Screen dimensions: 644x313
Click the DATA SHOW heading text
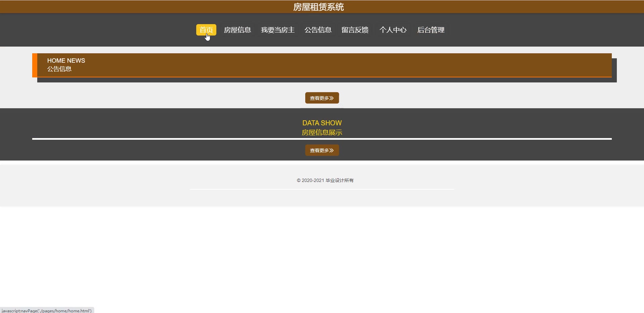322,123
